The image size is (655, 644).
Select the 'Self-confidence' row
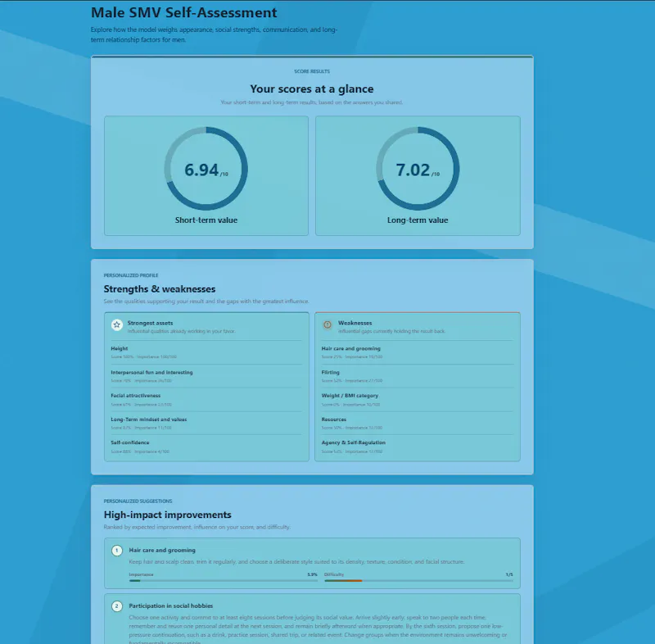[x=206, y=447]
